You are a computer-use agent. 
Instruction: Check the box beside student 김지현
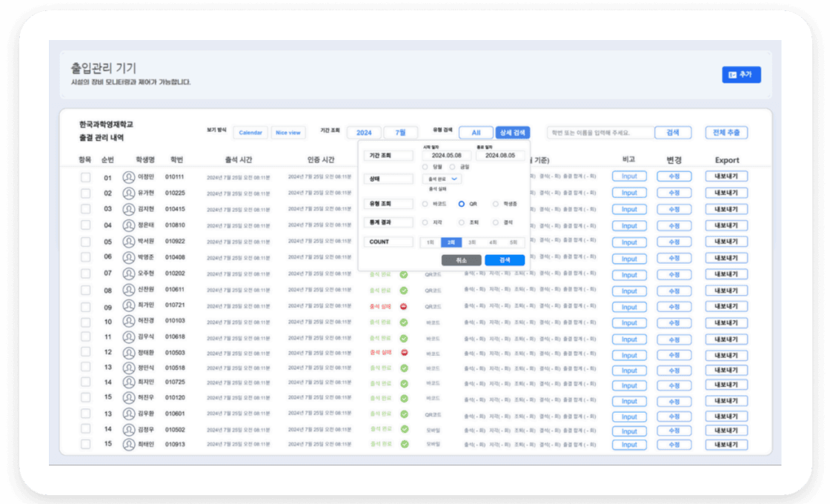pyautogui.click(x=85, y=209)
